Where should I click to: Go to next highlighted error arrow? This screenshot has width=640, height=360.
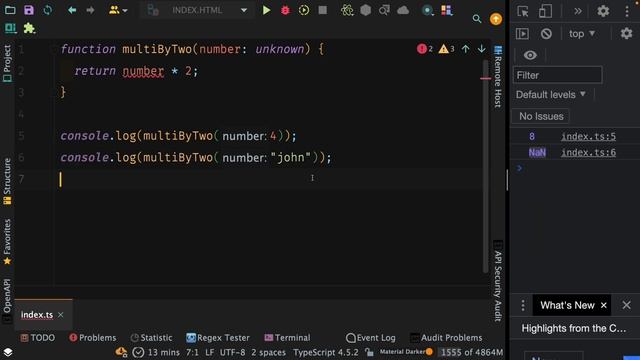click(x=482, y=49)
